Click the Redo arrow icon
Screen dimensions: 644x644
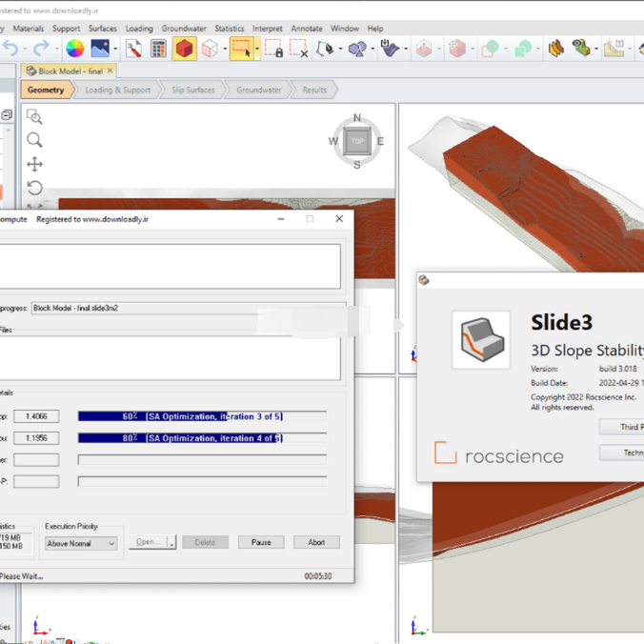41,49
